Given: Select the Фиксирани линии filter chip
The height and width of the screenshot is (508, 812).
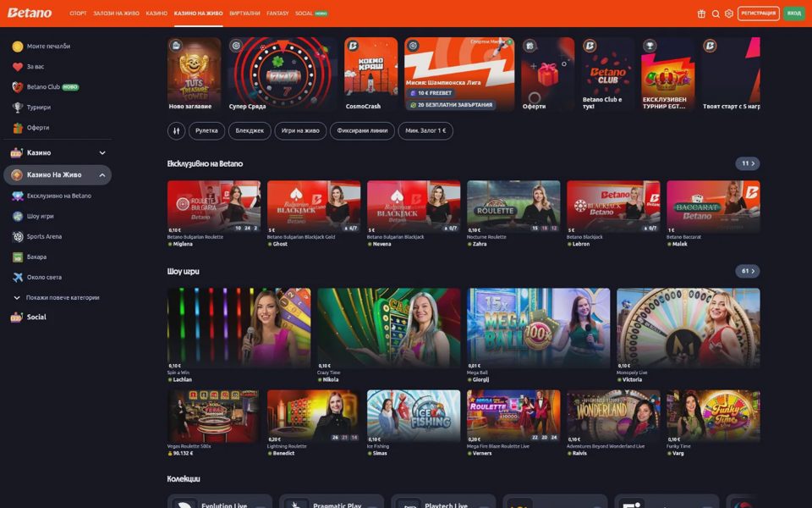Looking at the screenshot, I should tap(362, 130).
